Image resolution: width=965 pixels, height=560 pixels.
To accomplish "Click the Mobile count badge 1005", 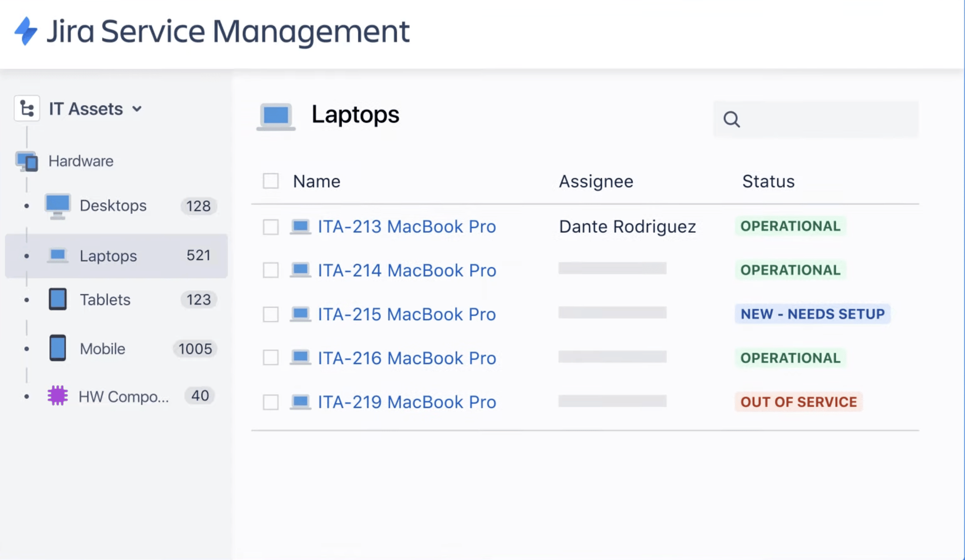I will 195,349.
